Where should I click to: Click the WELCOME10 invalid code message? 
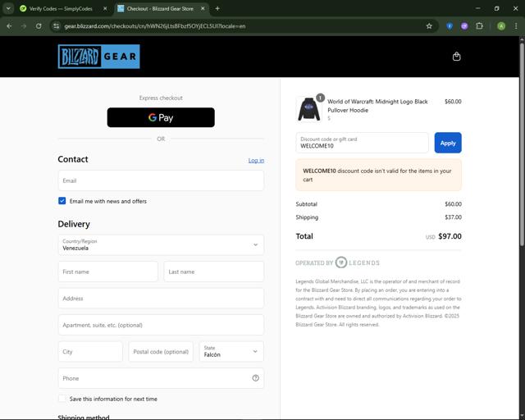tap(378, 176)
